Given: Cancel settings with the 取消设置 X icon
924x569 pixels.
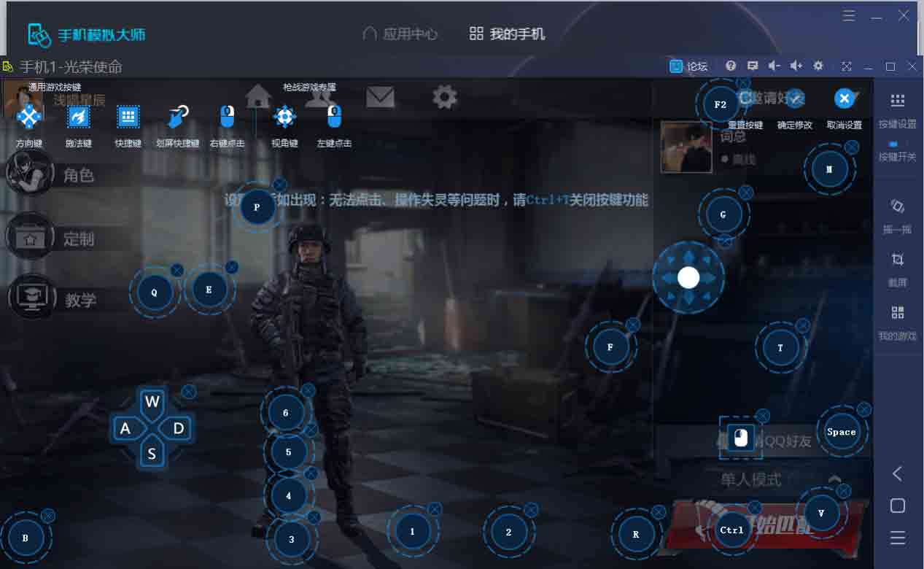Looking at the screenshot, I should click(x=844, y=98).
